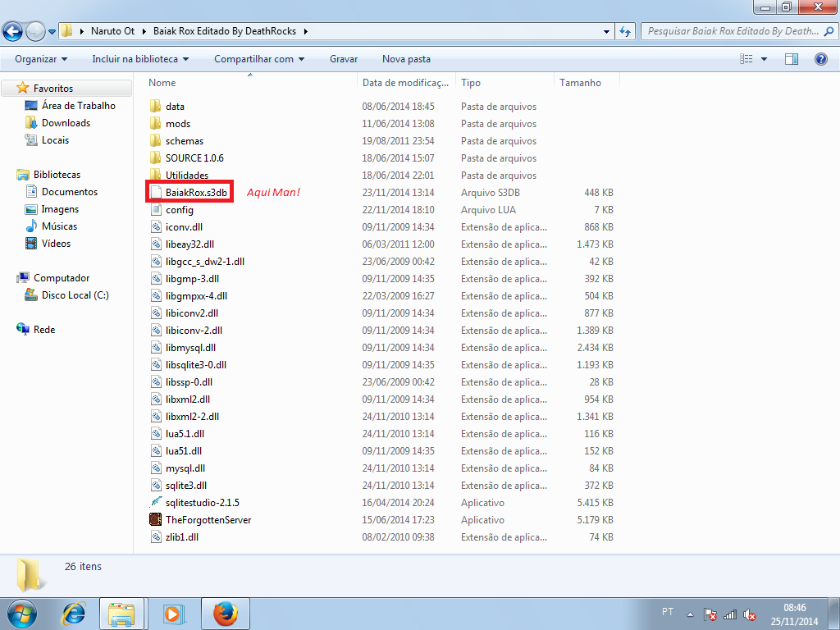The height and width of the screenshot is (630, 840).
Task: Expand the address bar history dropdown
Action: 606,32
